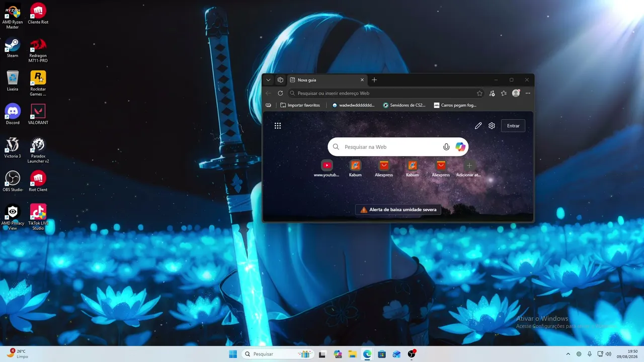
Task: Open the www.youtube shortcut tile
Action: coord(327,168)
